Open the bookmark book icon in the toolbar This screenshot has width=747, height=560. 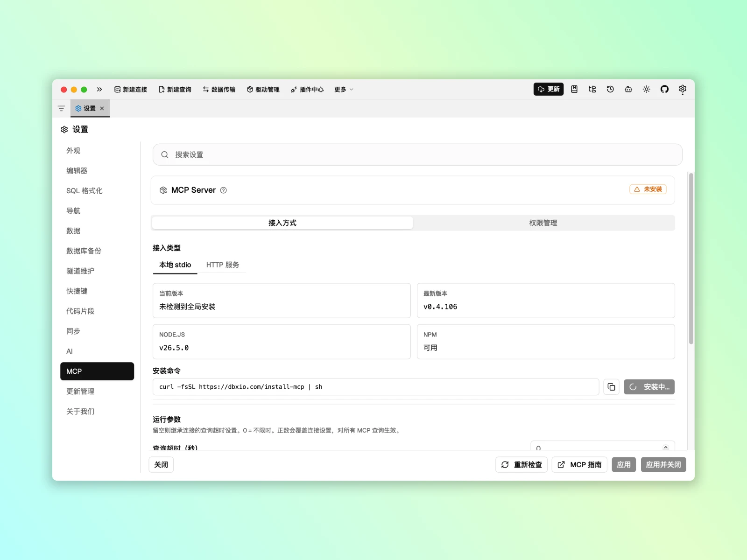pos(574,89)
